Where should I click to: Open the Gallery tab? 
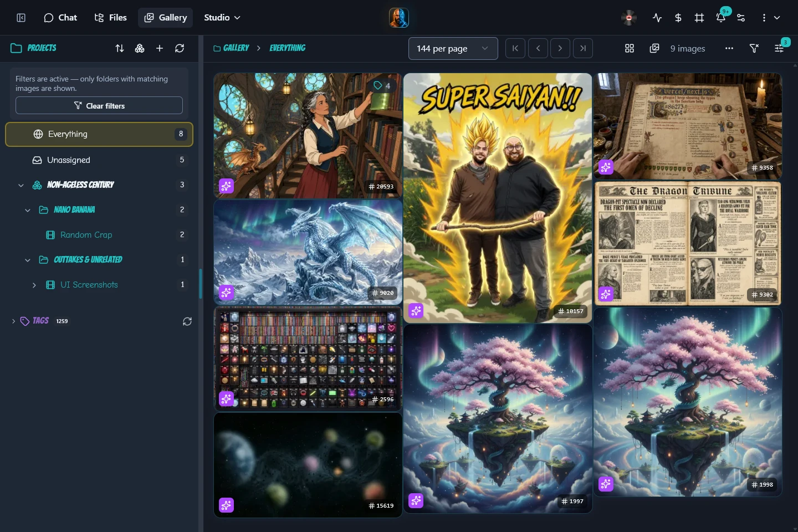(166, 18)
